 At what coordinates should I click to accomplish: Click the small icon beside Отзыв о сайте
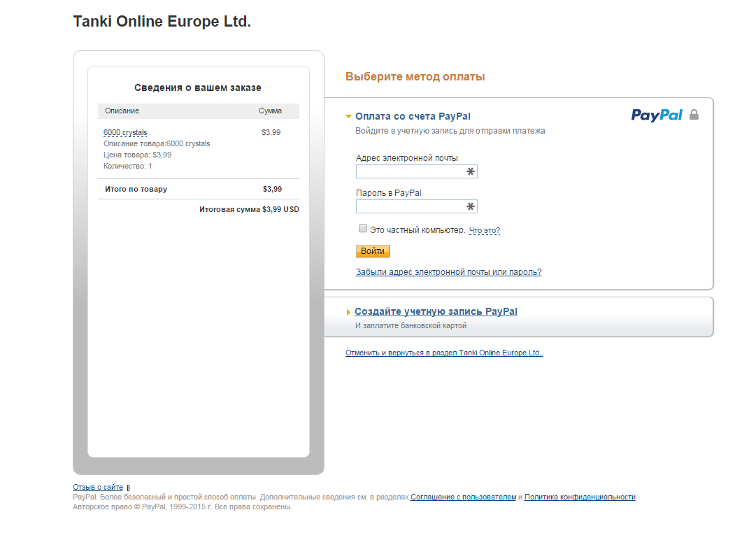[128, 488]
